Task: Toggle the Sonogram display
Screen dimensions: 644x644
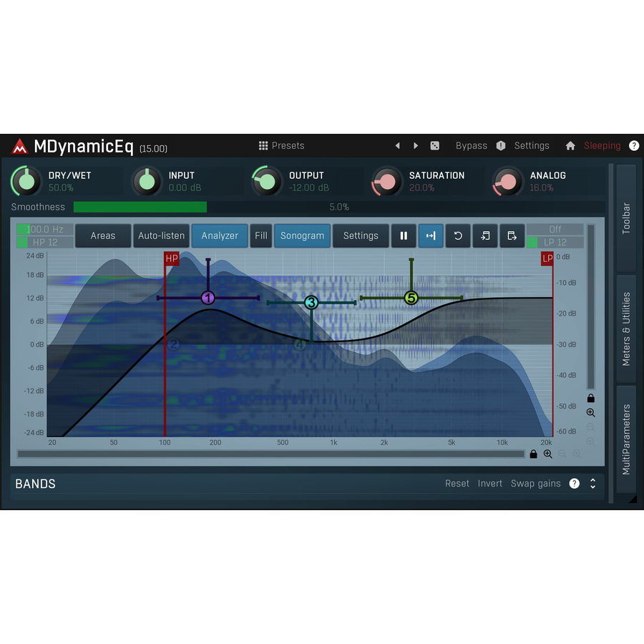Action: point(302,235)
